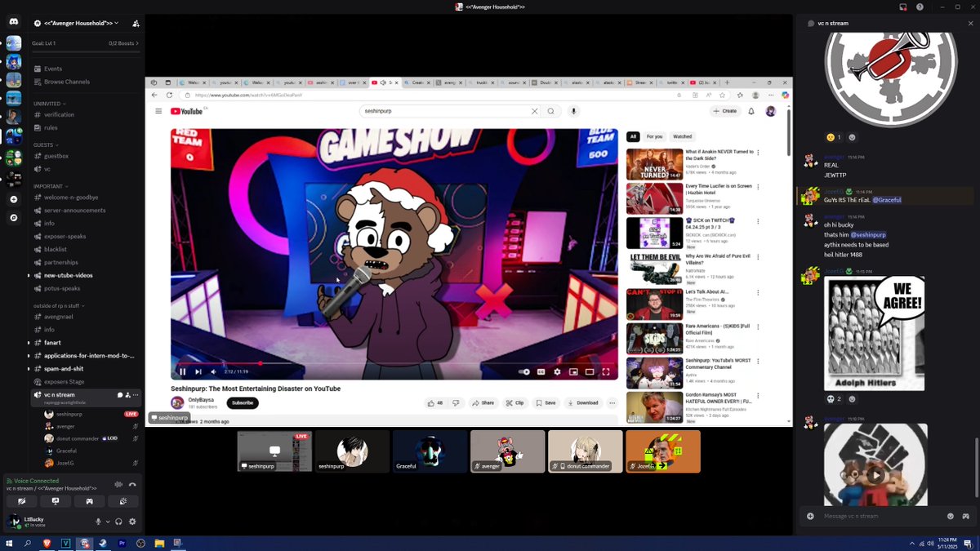Viewport: 980px width, 551px height.
Task: Open the YouTube hamburger guide menu
Action: click(x=158, y=111)
